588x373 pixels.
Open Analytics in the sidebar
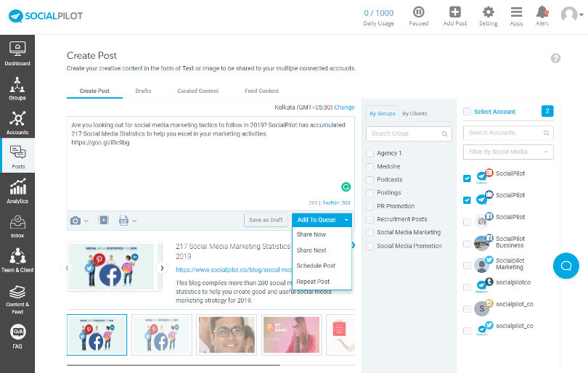[x=17, y=190]
